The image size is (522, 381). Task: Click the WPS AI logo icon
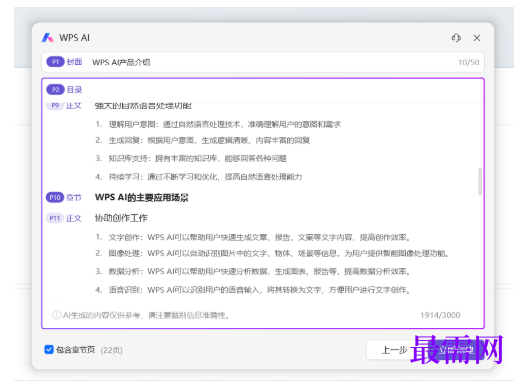point(48,38)
